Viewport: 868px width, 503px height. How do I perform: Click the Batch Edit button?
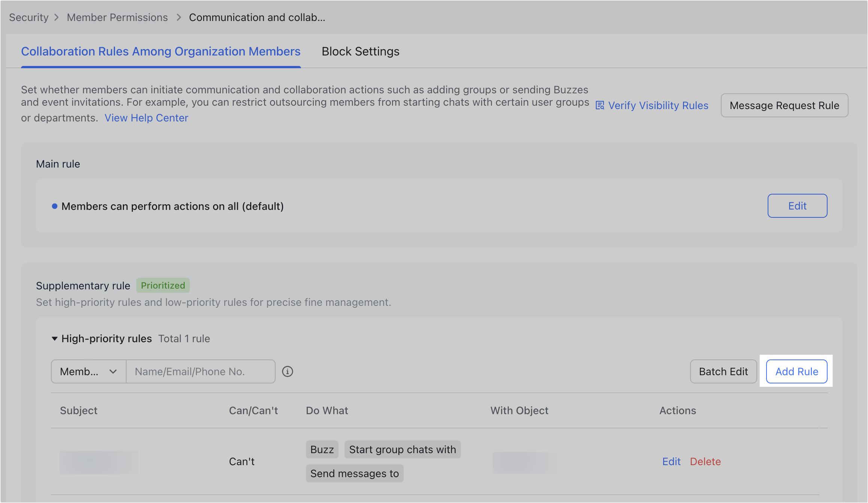(723, 371)
